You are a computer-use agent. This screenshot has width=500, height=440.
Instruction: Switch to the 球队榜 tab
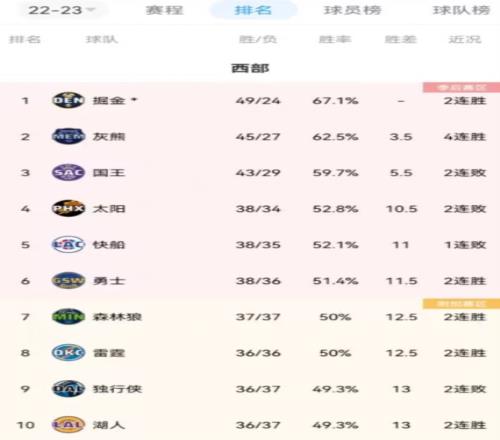pyautogui.click(x=461, y=10)
